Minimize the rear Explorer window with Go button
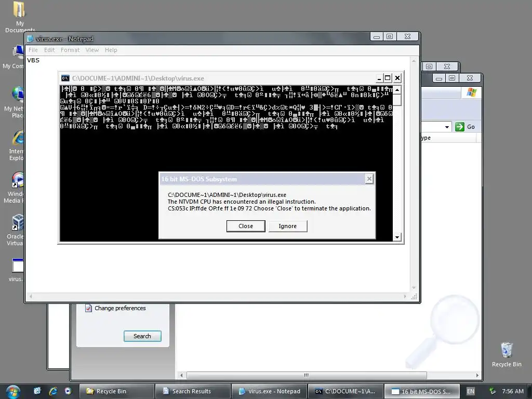 pos(438,79)
